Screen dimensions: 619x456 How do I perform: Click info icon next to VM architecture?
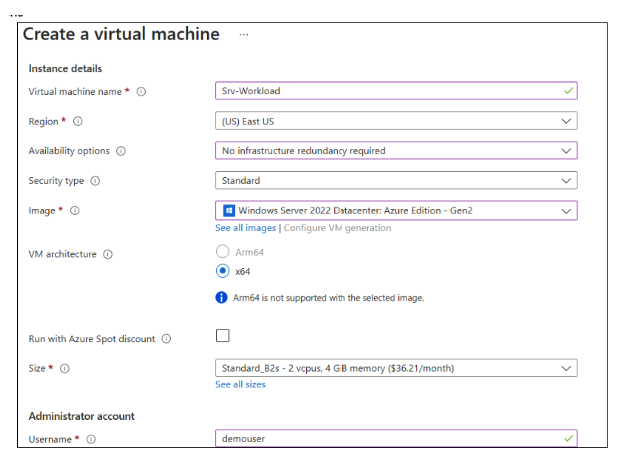(x=107, y=254)
